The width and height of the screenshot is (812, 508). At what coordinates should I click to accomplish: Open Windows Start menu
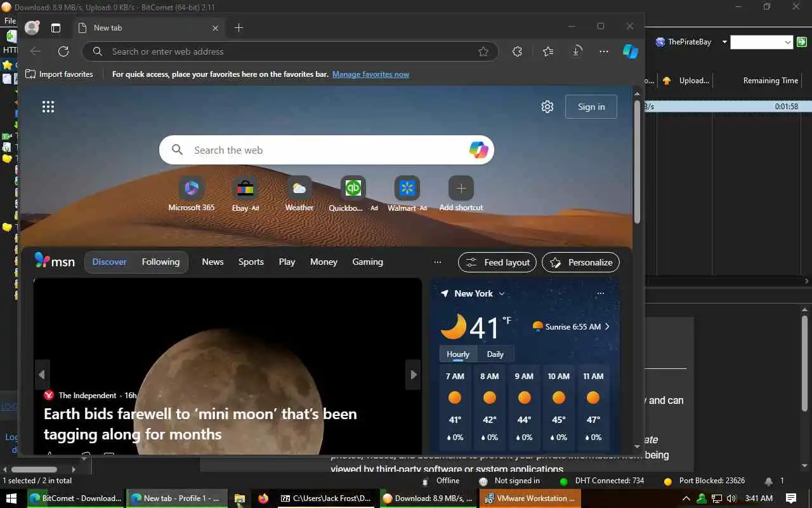click(x=11, y=498)
